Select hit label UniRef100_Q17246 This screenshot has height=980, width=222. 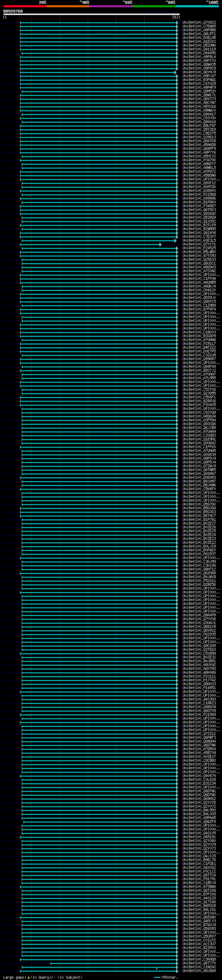199,902
